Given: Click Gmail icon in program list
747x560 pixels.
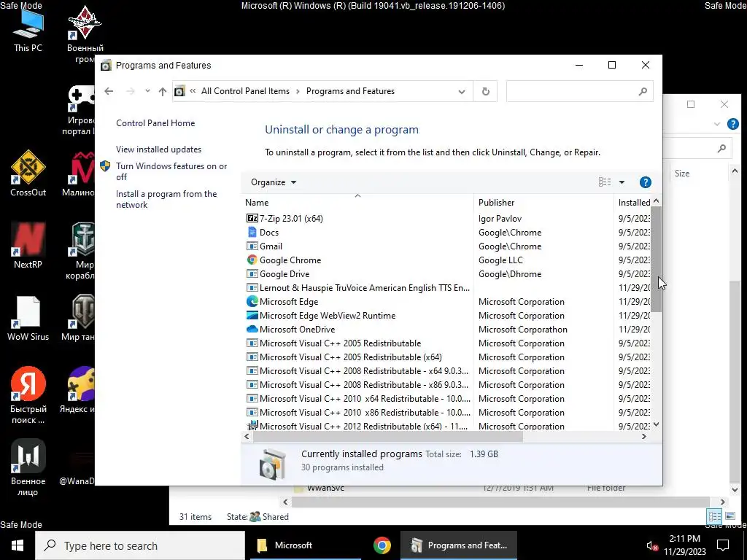Looking at the screenshot, I should (x=252, y=246).
